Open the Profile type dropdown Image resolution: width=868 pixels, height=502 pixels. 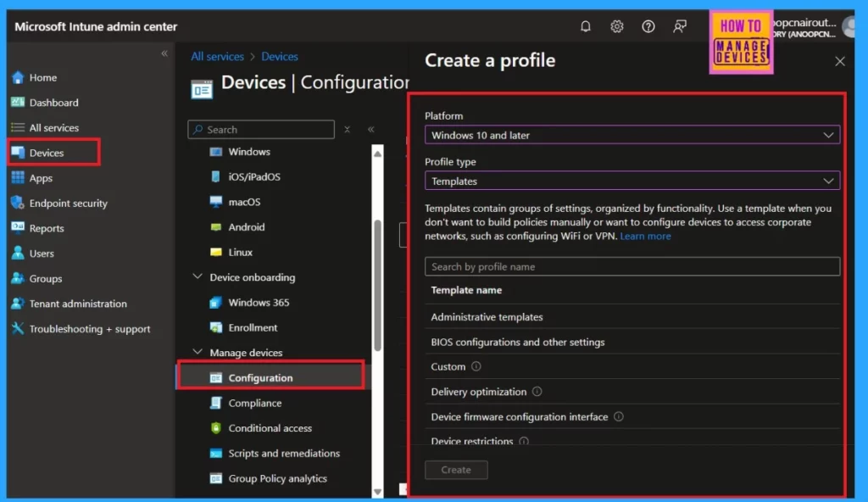(632, 181)
